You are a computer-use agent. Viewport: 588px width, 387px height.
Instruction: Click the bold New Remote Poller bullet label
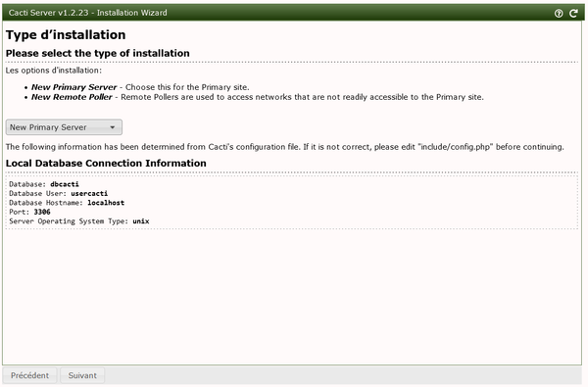[x=72, y=97]
